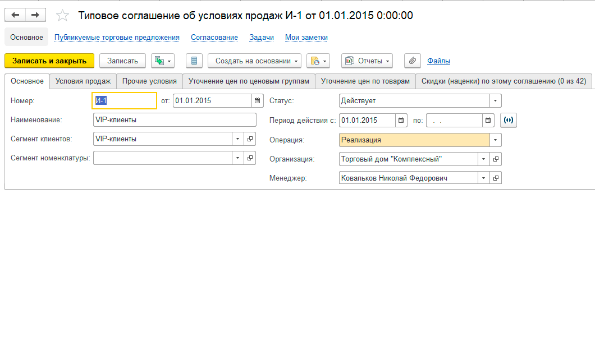Click the paperclip attachments icon
595x364 pixels.
tap(413, 61)
